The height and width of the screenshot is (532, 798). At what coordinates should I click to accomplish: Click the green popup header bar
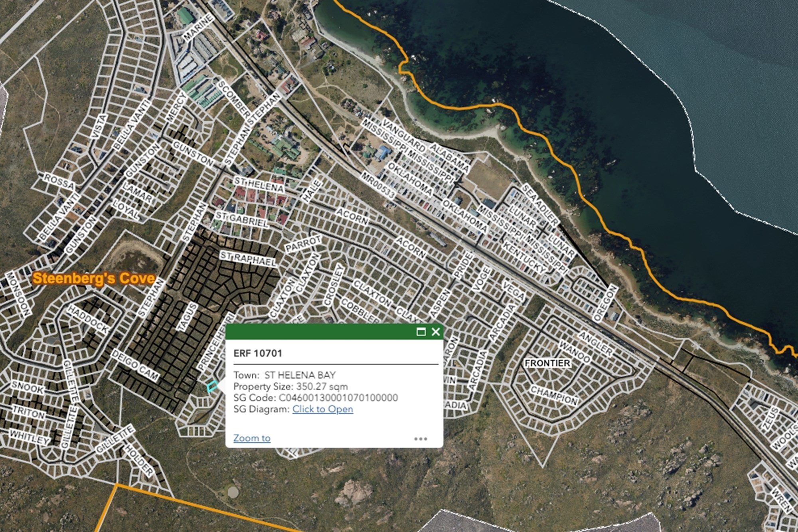tap(319, 332)
